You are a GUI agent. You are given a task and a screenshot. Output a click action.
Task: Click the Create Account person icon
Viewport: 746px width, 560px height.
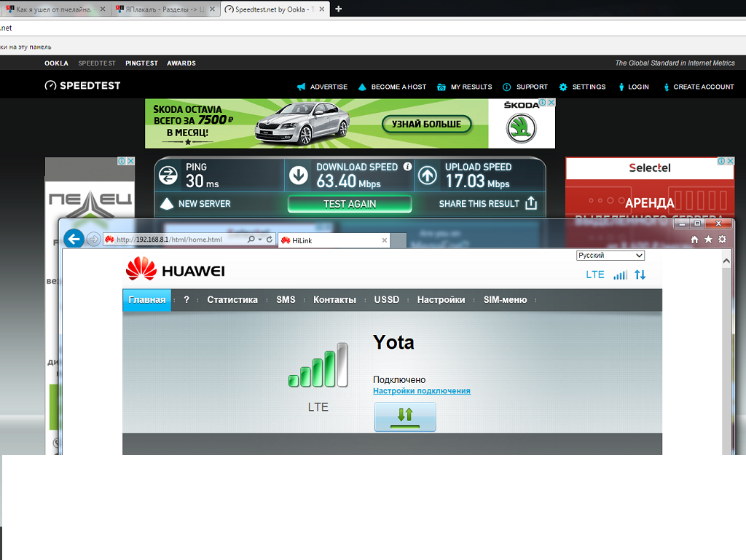(x=667, y=87)
